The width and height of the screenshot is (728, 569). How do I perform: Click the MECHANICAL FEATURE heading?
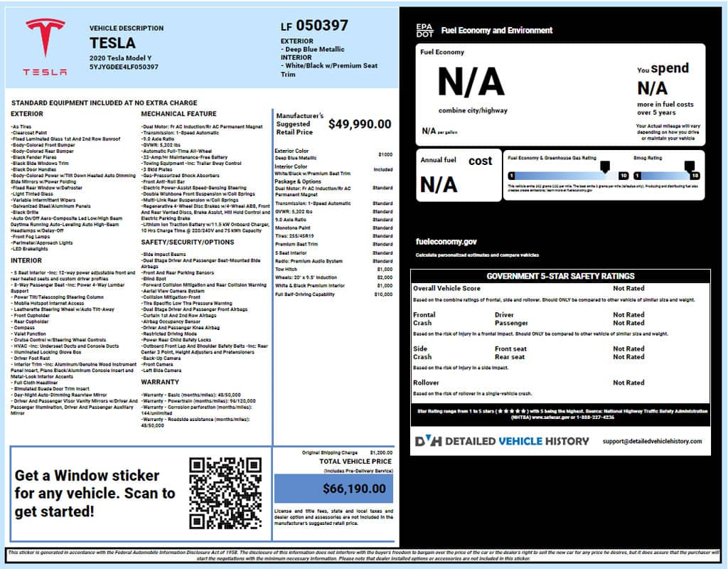tap(178, 114)
